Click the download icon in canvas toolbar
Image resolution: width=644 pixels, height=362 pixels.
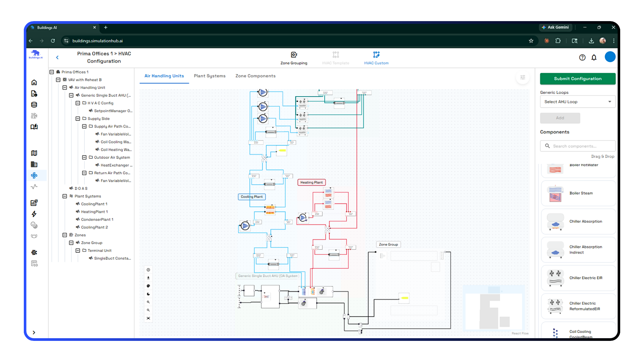coord(148,278)
